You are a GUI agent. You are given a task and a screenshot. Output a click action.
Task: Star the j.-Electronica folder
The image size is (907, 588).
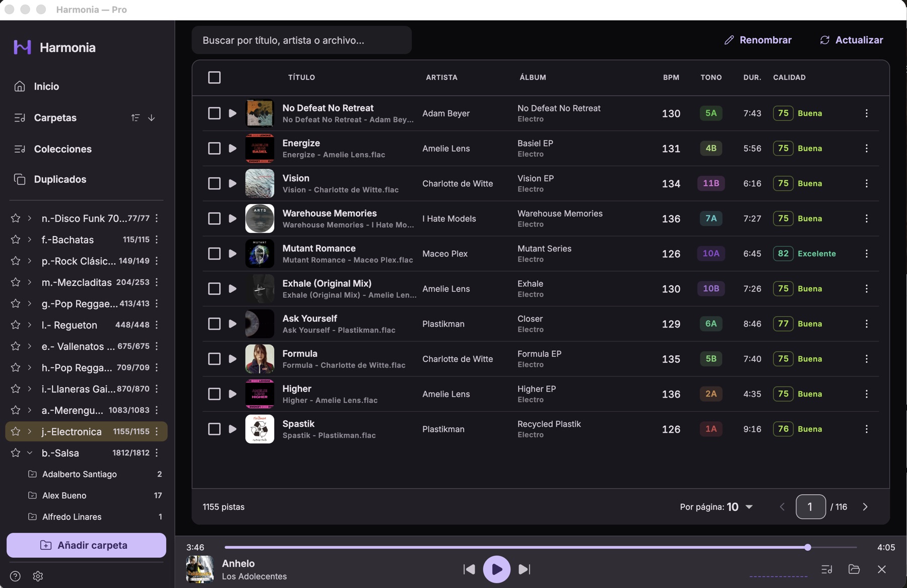(16, 431)
